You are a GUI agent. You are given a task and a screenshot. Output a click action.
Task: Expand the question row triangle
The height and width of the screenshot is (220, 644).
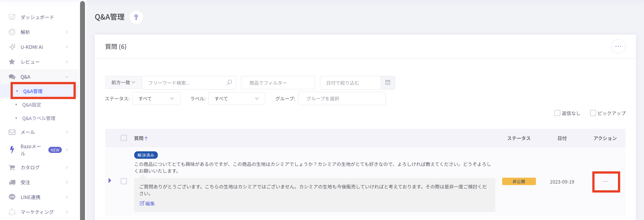(x=109, y=180)
